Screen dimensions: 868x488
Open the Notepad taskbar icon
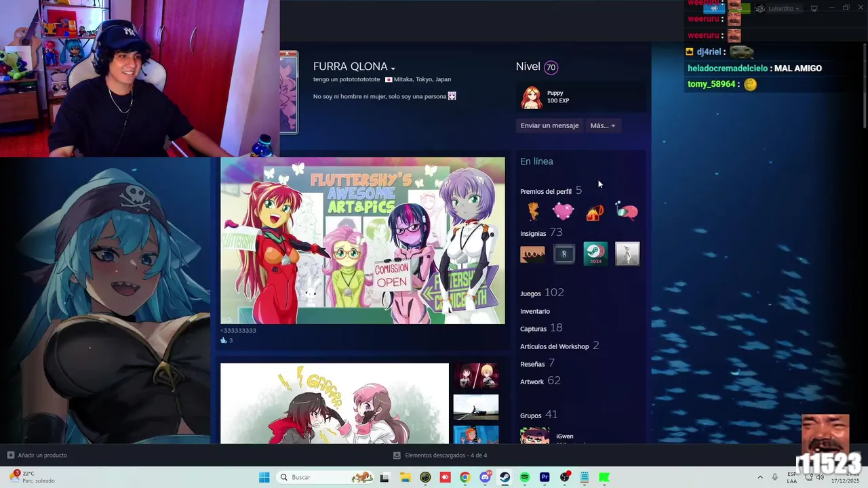tap(584, 477)
